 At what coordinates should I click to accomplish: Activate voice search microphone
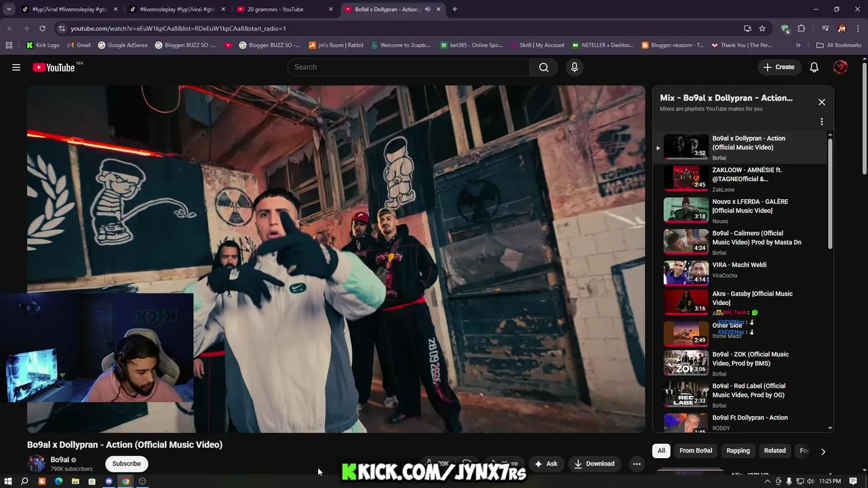(574, 67)
